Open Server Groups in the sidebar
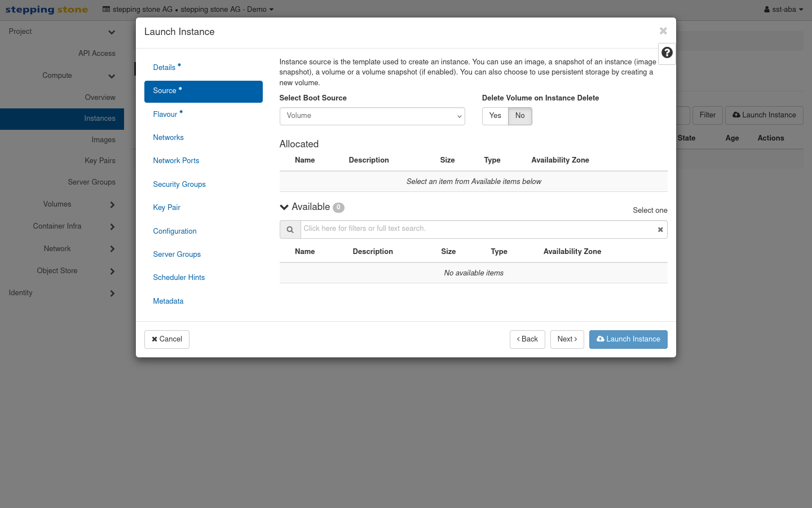This screenshot has height=508, width=812. 62,182
